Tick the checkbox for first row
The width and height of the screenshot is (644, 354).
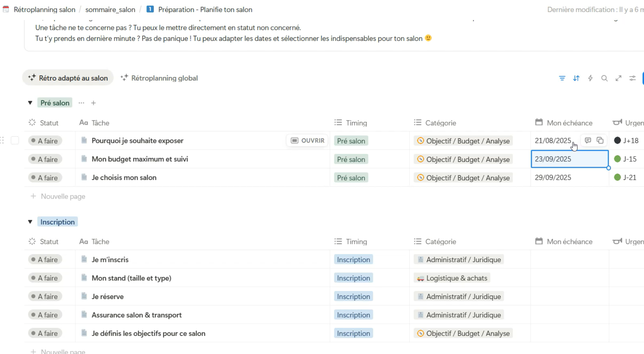click(15, 140)
